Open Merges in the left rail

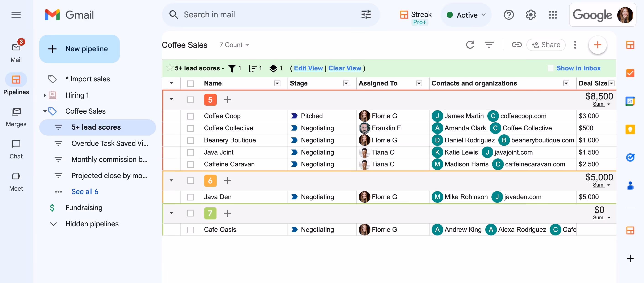[16, 117]
